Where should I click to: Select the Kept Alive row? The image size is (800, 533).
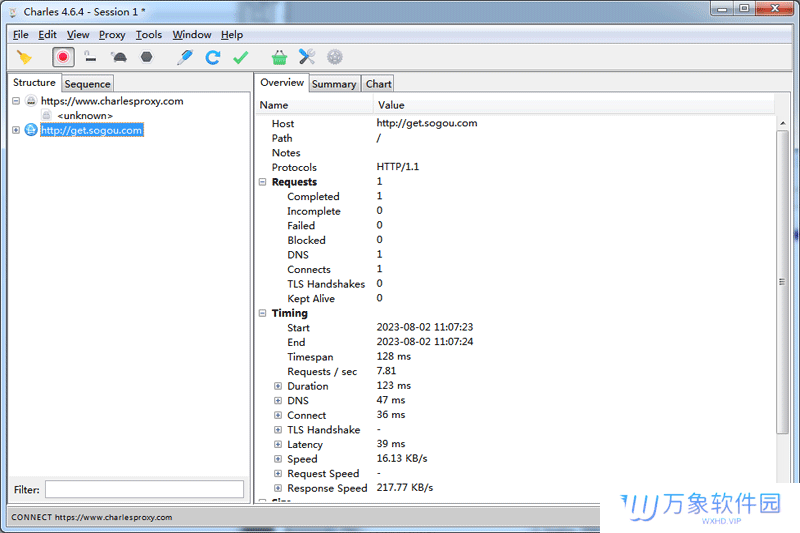(515, 298)
